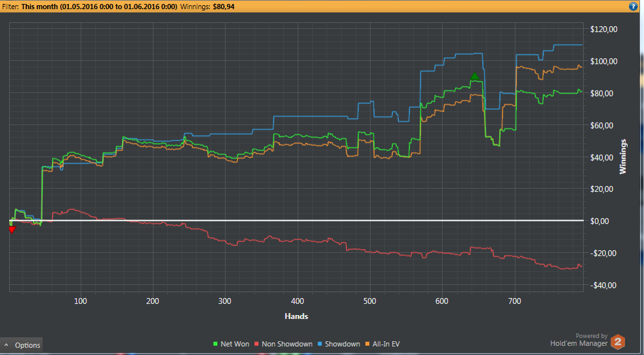
Task: Click the This month filter text
Action: pyautogui.click(x=99, y=7)
